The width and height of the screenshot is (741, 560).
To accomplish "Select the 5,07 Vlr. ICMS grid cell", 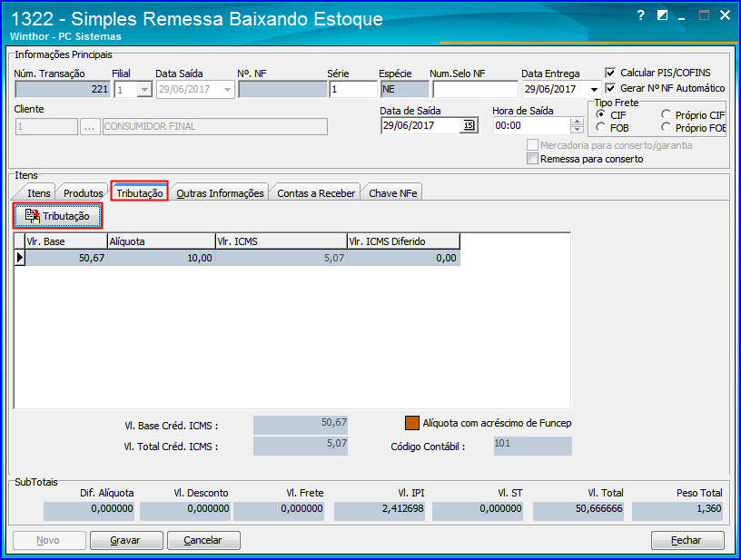I will pyautogui.click(x=282, y=258).
